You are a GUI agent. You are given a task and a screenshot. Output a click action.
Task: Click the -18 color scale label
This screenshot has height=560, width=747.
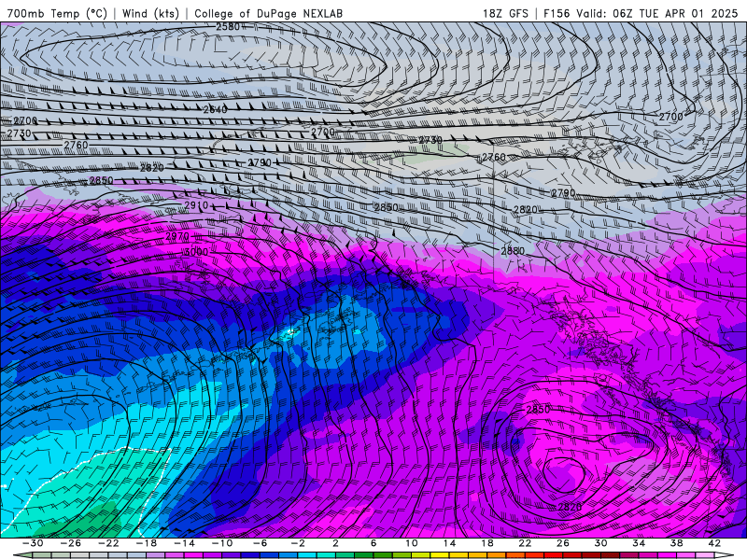click(147, 543)
